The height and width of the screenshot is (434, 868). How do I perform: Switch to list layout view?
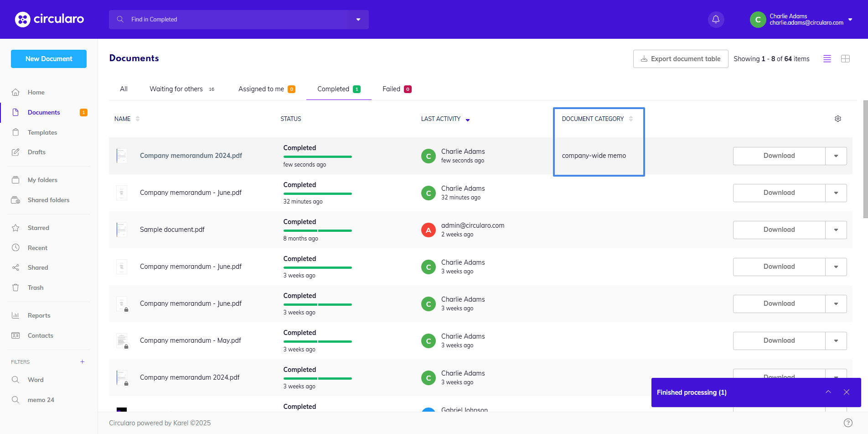click(x=827, y=58)
